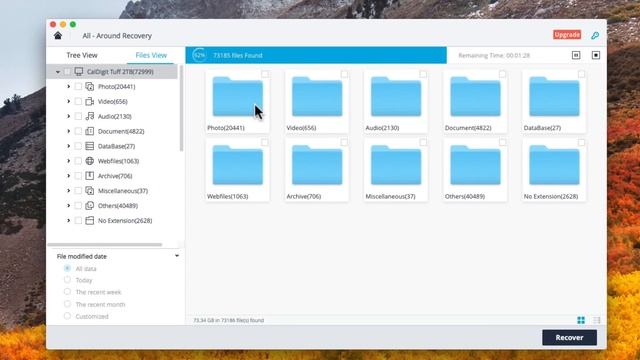Viewport: 640px width, 360px height.
Task: Click the Video category icon in the tree
Action: pos(90,101)
